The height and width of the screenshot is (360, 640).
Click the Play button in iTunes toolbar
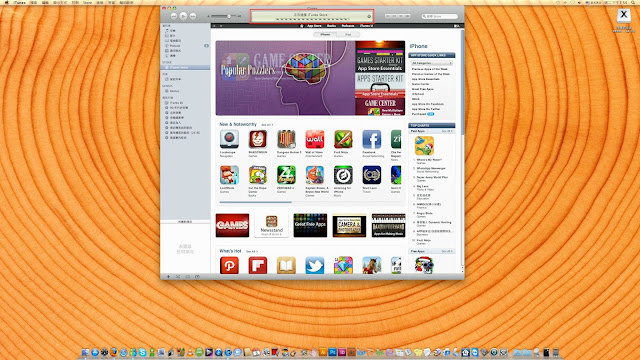(183, 16)
